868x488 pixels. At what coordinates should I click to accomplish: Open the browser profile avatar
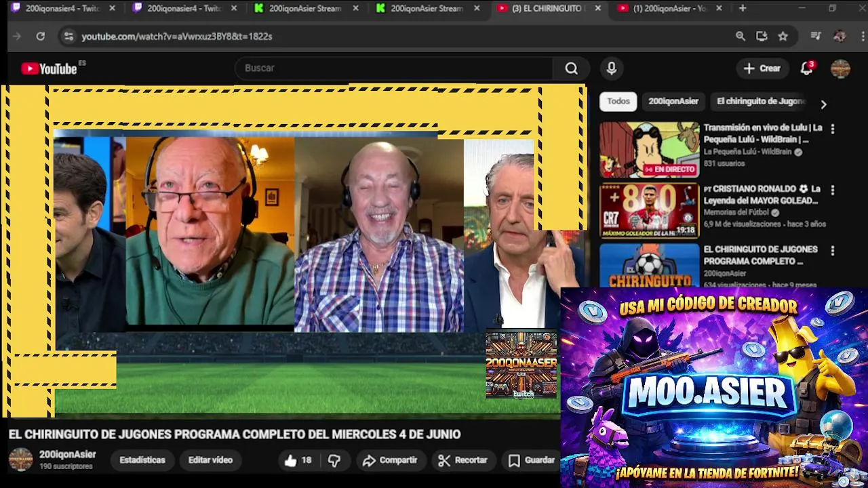(840, 37)
